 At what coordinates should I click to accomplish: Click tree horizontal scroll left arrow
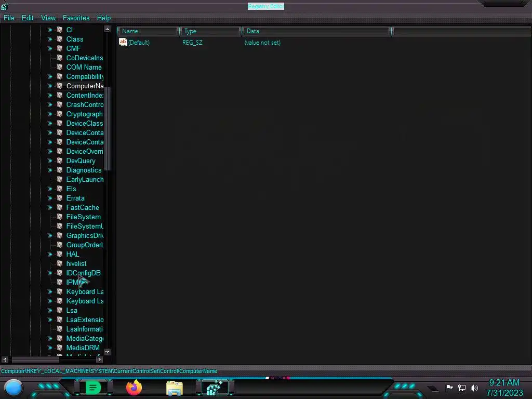click(5, 360)
